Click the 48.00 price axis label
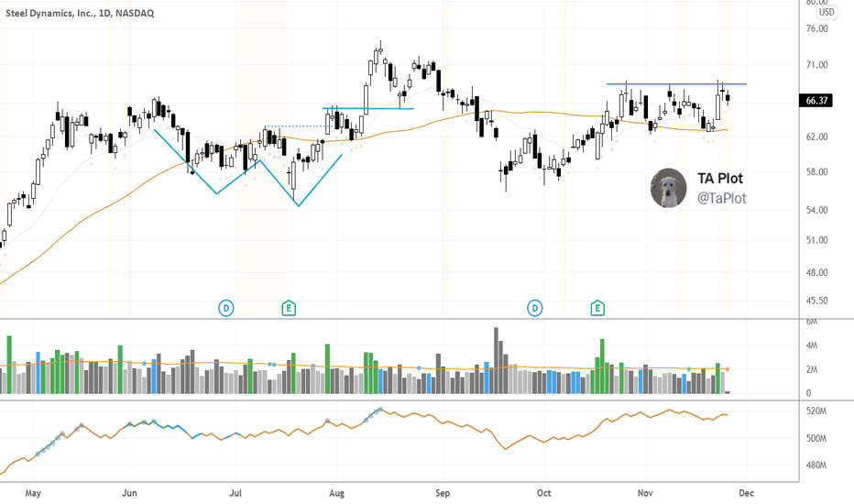 pos(816,273)
